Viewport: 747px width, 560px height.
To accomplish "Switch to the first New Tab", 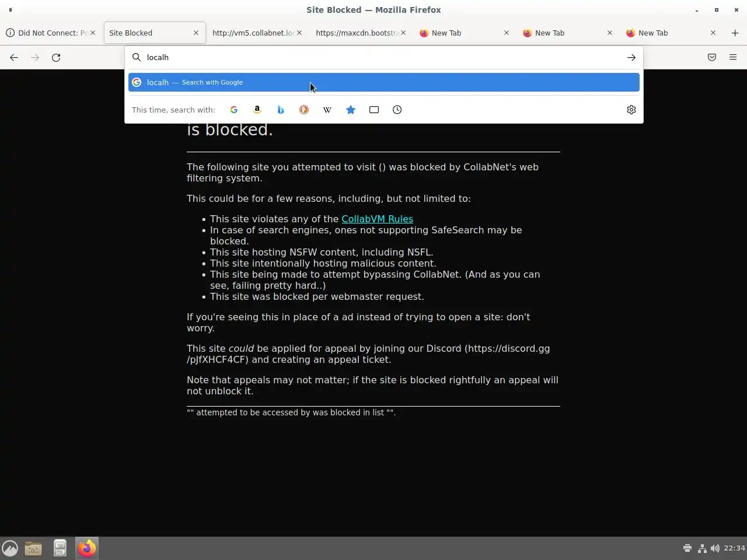I will click(x=464, y=33).
